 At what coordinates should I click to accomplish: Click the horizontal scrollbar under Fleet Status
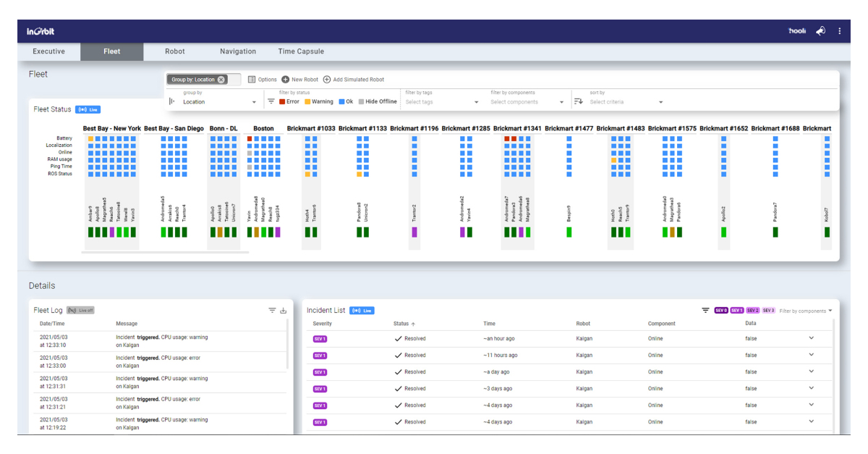point(166,253)
